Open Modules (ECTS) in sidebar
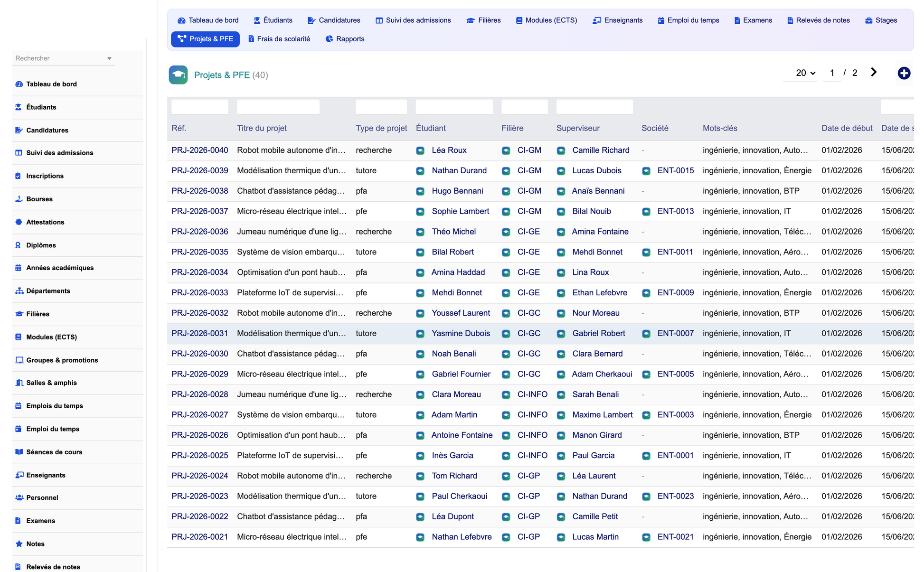 51,337
